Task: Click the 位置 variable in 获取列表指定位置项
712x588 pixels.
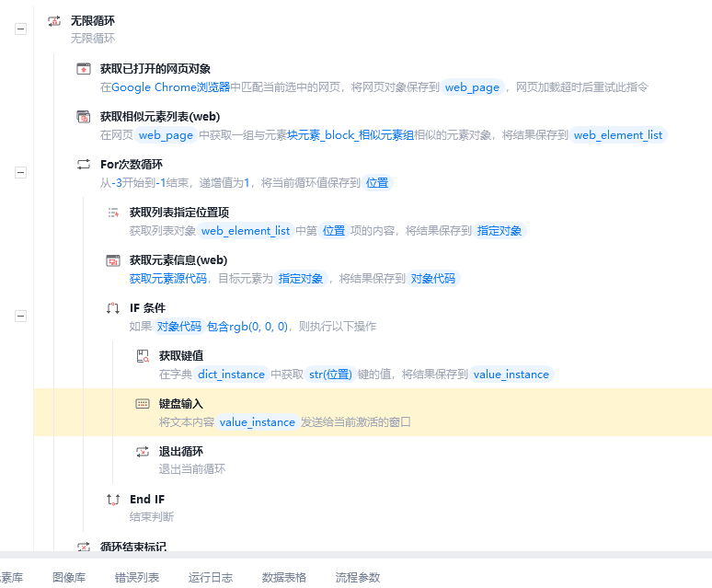Action: pos(334,231)
